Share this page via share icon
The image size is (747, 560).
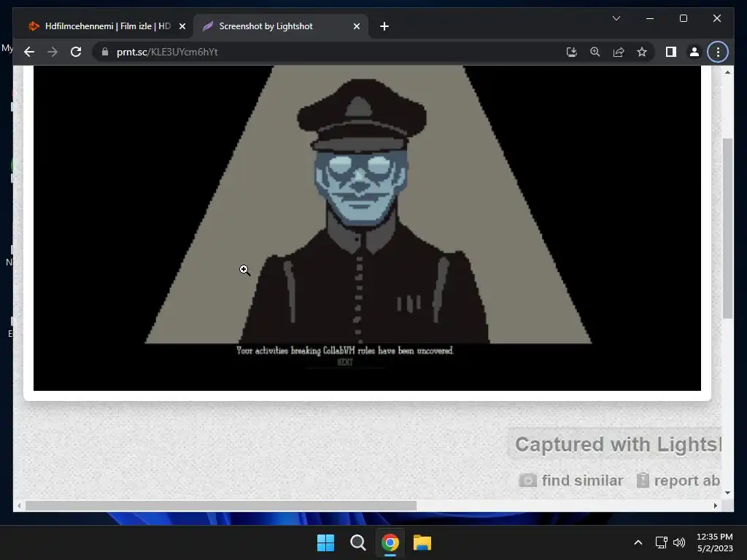coord(619,52)
